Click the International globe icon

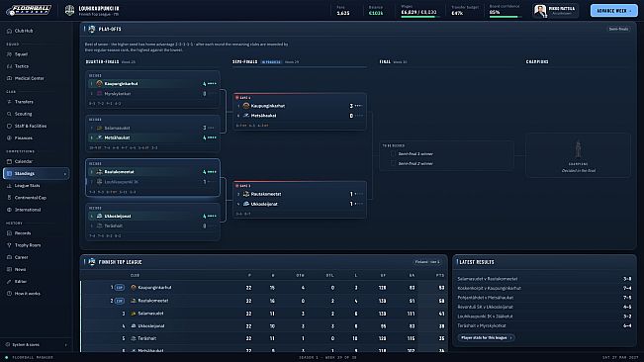[x=9, y=210]
